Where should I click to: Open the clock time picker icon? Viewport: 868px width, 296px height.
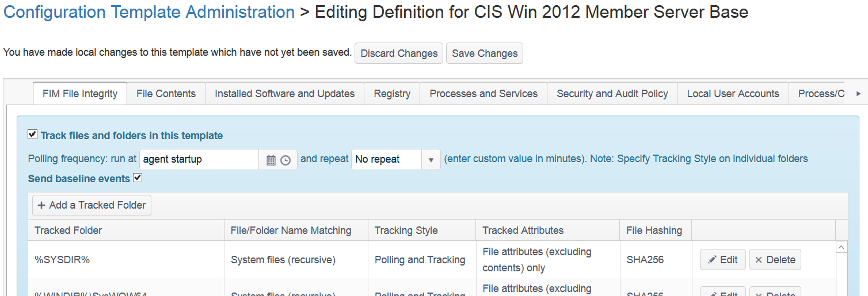285,160
